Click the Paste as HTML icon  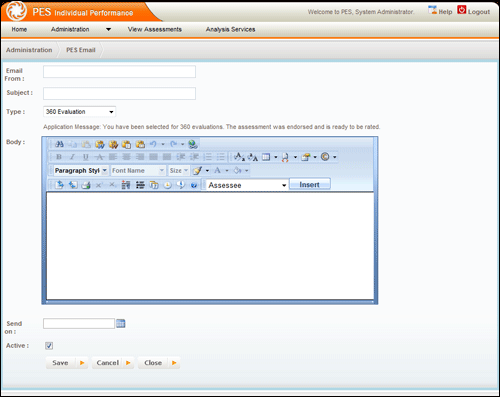pyautogui.click(x=140, y=144)
